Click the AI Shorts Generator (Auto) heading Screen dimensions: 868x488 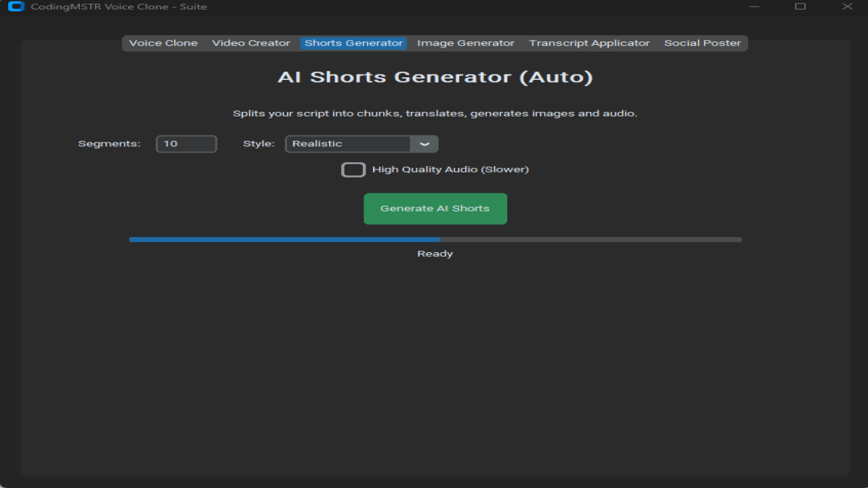point(435,77)
